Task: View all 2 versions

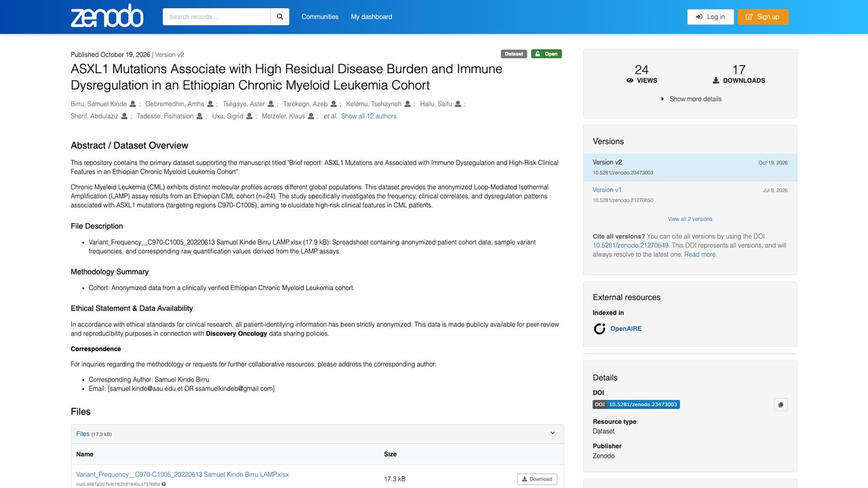Action: click(690, 219)
